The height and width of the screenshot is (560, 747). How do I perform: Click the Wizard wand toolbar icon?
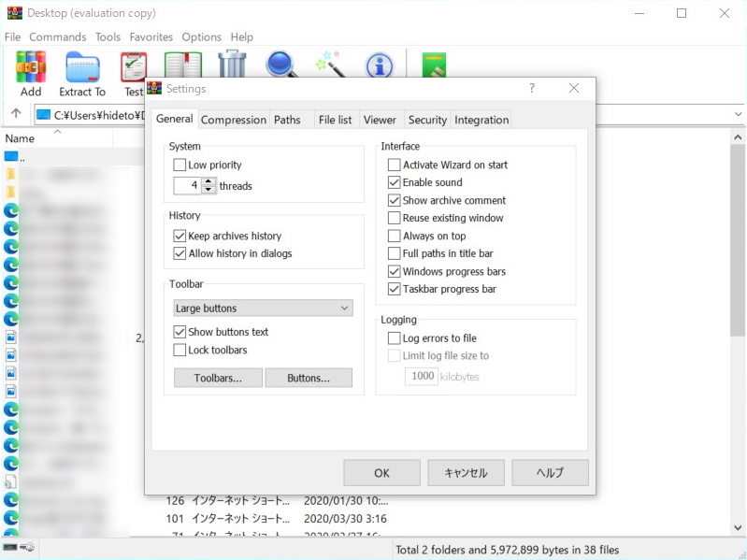pyautogui.click(x=330, y=64)
